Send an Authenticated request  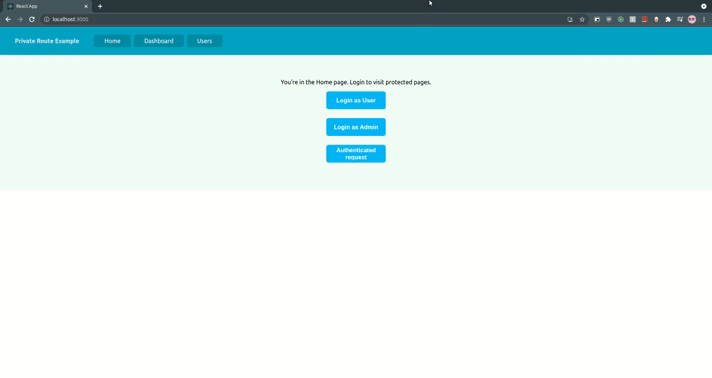356,154
